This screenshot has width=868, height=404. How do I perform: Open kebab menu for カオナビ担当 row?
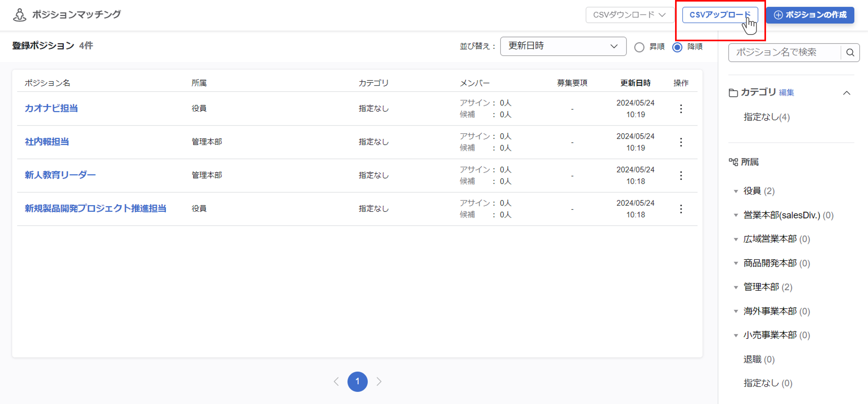tap(681, 109)
